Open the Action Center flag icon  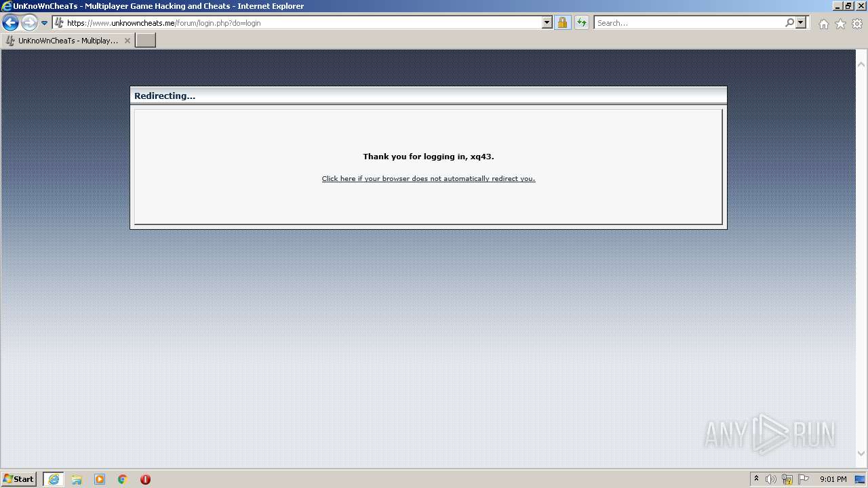coord(804,479)
